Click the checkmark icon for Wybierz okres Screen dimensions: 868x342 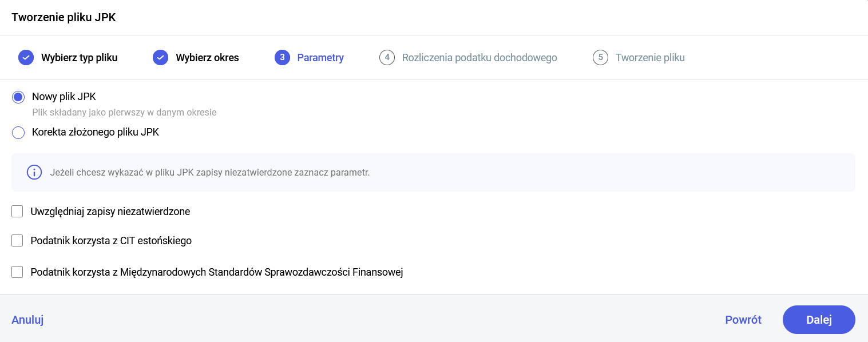point(160,58)
